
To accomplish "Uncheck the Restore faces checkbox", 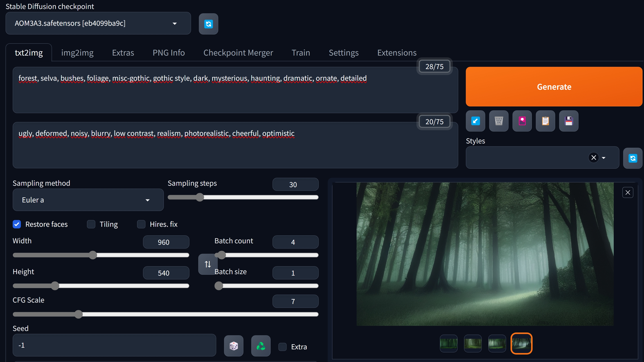I will pyautogui.click(x=17, y=224).
